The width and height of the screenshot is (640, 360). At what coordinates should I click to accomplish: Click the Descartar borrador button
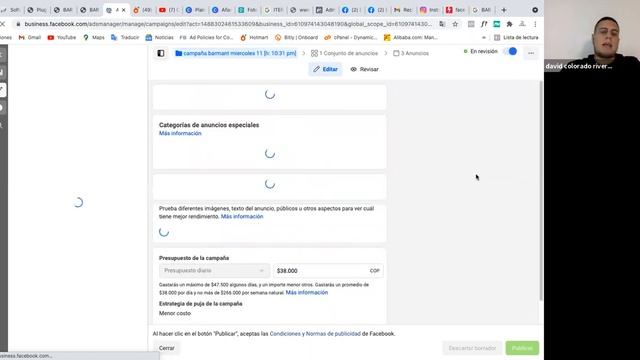pos(472,348)
